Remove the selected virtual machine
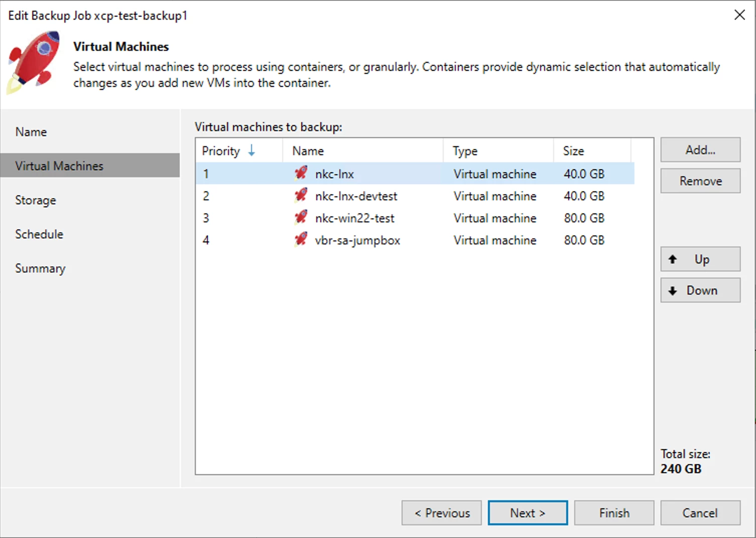The image size is (756, 538). [x=700, y=181]
